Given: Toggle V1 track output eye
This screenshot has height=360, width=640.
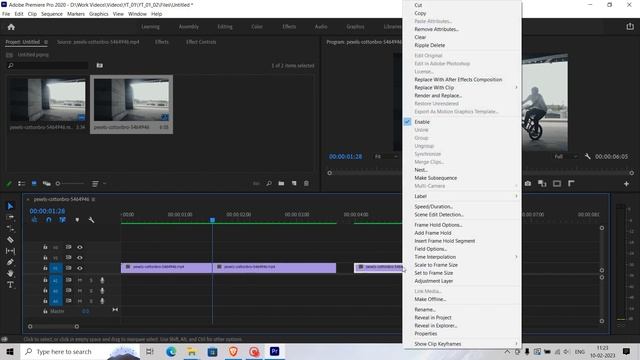Looking at the screenshot, I should (80, 268).
